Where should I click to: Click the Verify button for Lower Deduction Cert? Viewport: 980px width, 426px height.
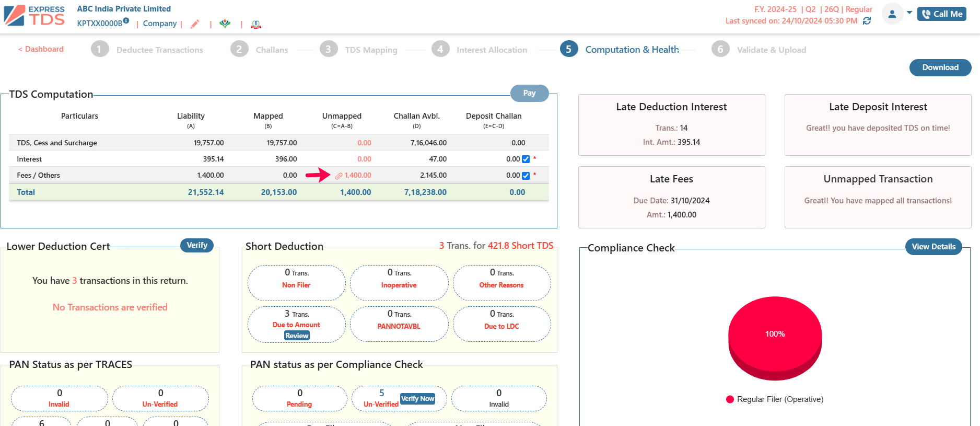[x=197, y=245]
